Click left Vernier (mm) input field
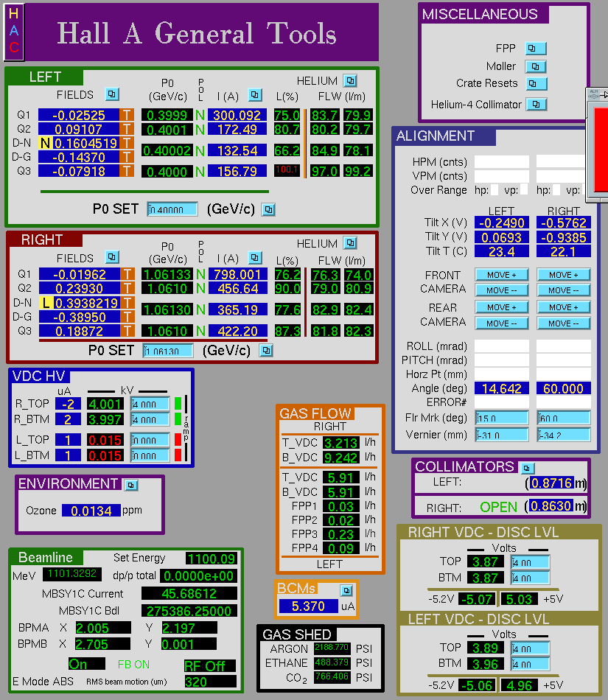This screenshot has width=608, height=700. click(x=502, y=435)
